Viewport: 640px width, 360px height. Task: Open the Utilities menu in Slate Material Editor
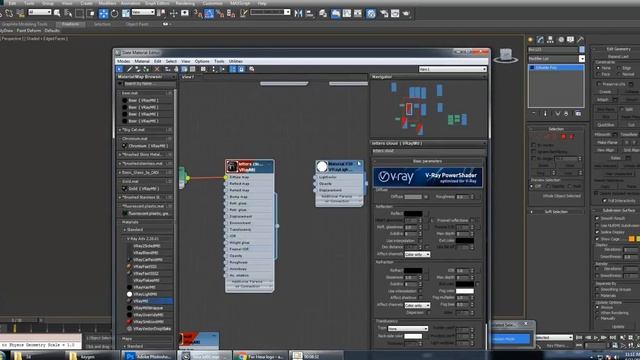(236, 61)
